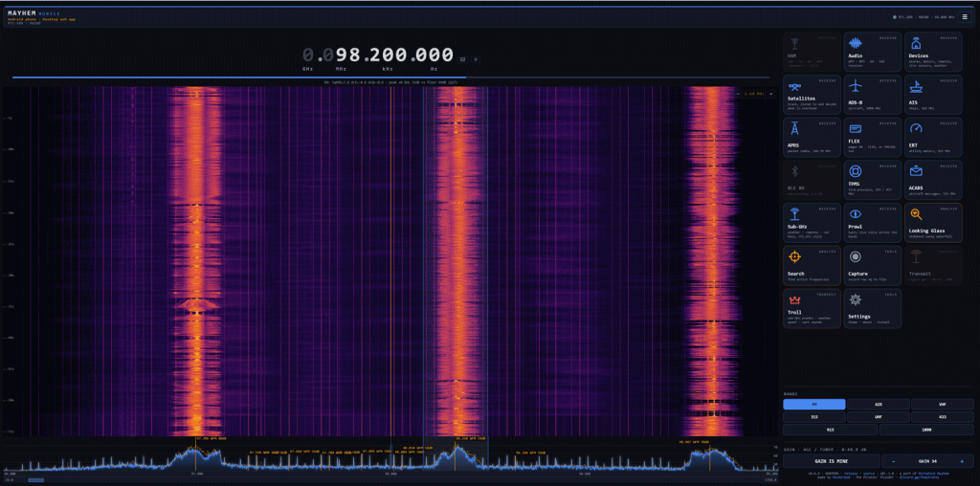Viewport: 980px width, 486px height.
Task: Select the 315 band preset
Action: point(814,417)
